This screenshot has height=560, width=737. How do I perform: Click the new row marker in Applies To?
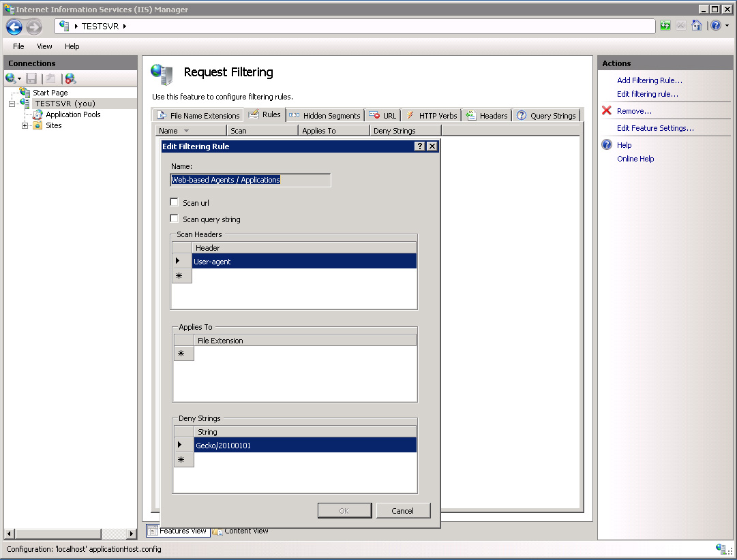pyautogui.click(x=184, y=354)
